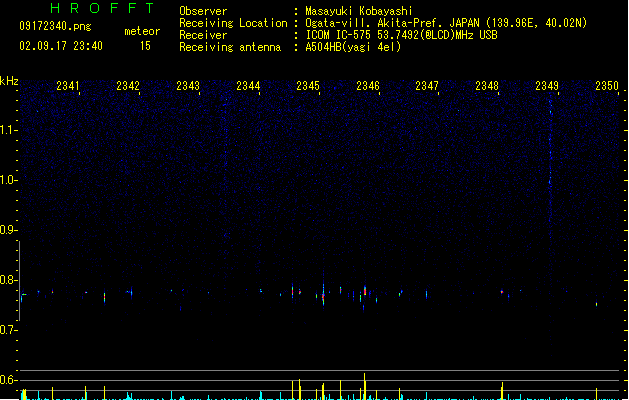Click the 2344 time marker
The height and width of the screenshot is (400, 629).
click(x=248, y=86)
